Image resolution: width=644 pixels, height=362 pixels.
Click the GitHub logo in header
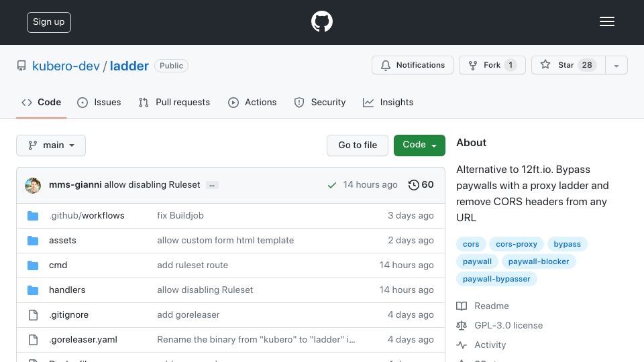pos(321,21)
